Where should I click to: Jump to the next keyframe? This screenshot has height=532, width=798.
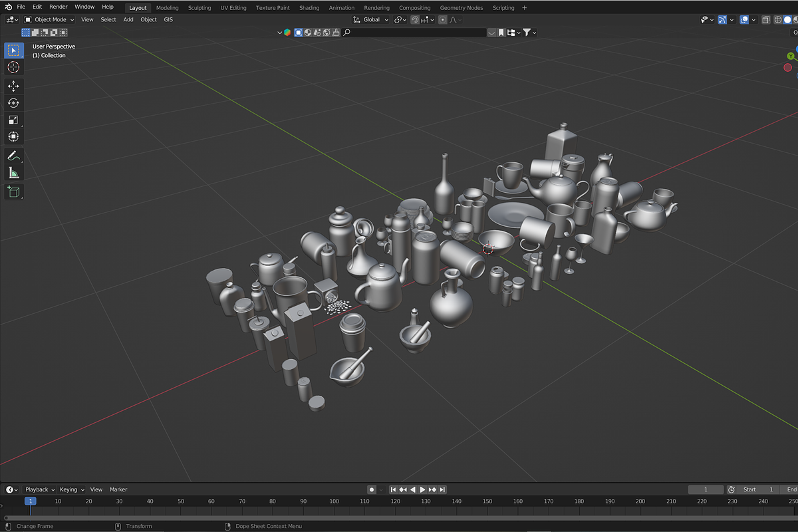tap(432, 489)
